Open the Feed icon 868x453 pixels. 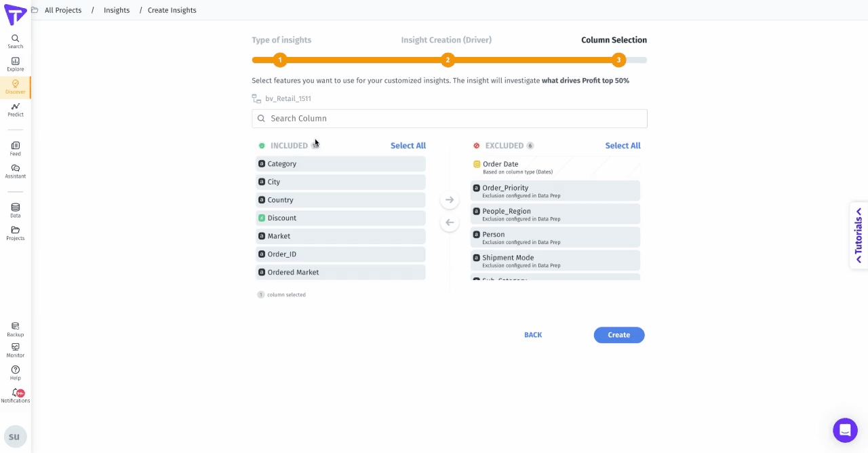[x=15, y=149]
